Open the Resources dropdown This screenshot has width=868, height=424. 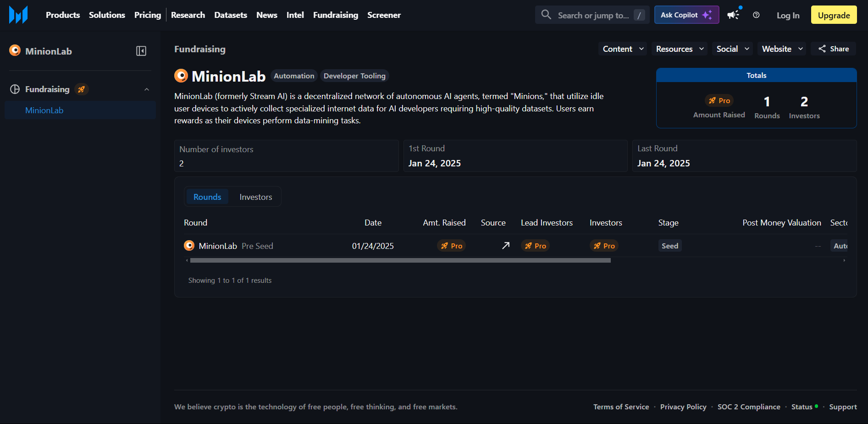tap(679, 49)
